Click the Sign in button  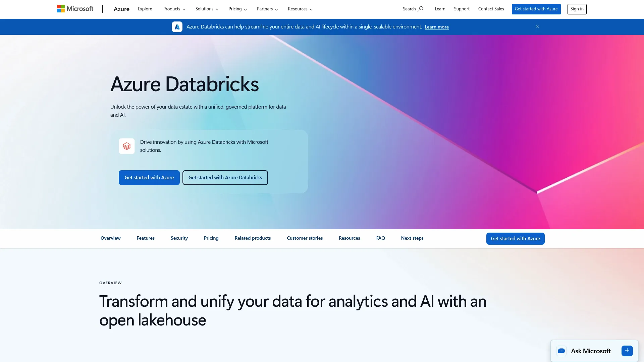(577, 9)
